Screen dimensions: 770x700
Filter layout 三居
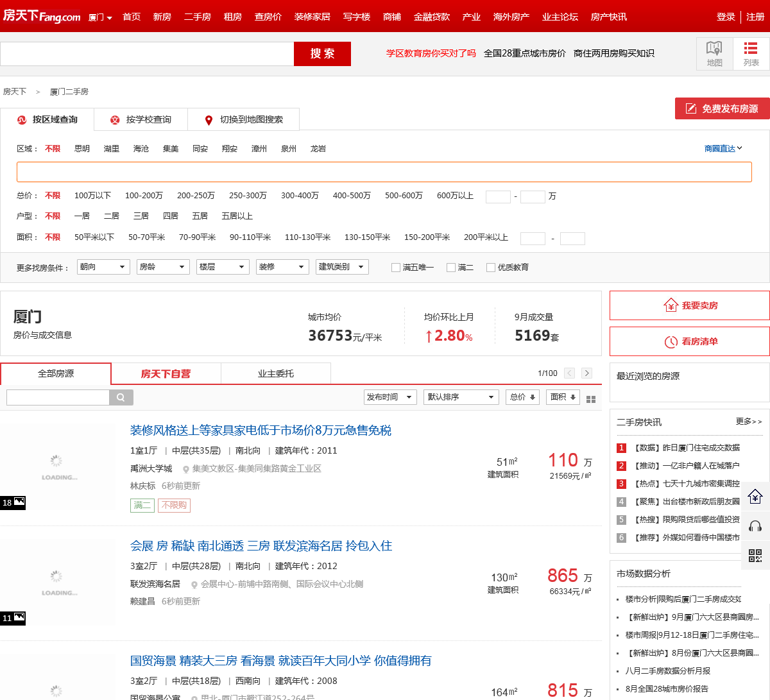141,216
